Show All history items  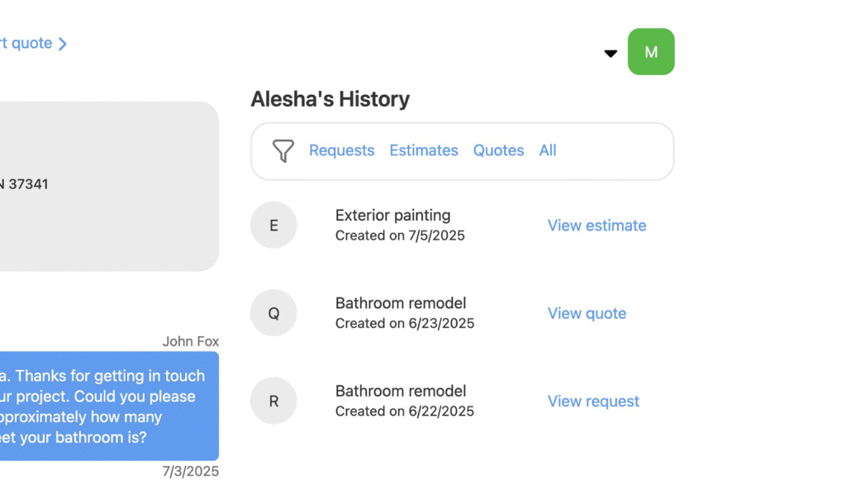pyautogui.click(x=548, y=150)
